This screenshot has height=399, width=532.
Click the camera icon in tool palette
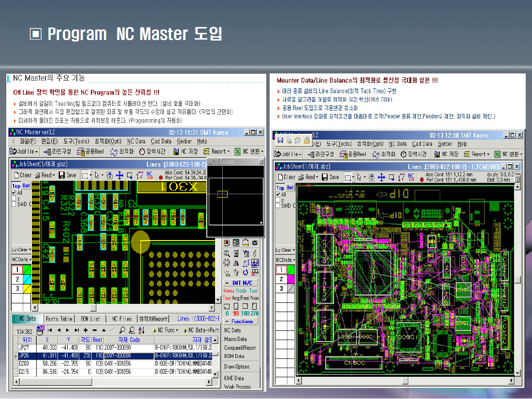(x=255, y=243)
